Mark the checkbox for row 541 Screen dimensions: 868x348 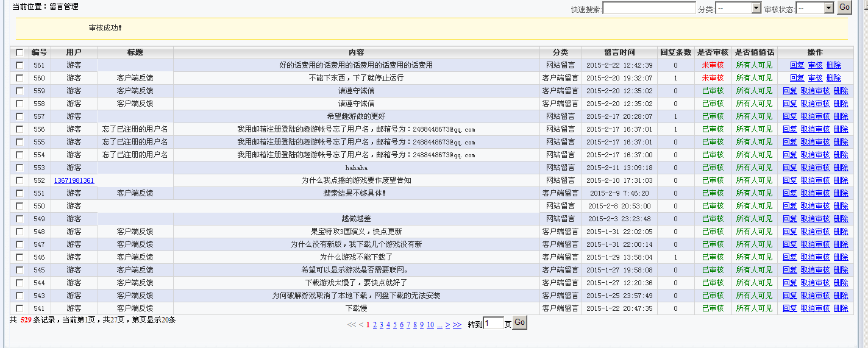pyautogui.click(x=20, y=308)
